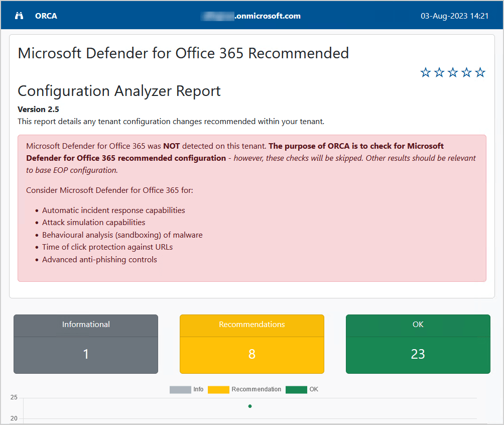Click the report date and time
This screenshot has height=425, width=504.
pos(454,16)
